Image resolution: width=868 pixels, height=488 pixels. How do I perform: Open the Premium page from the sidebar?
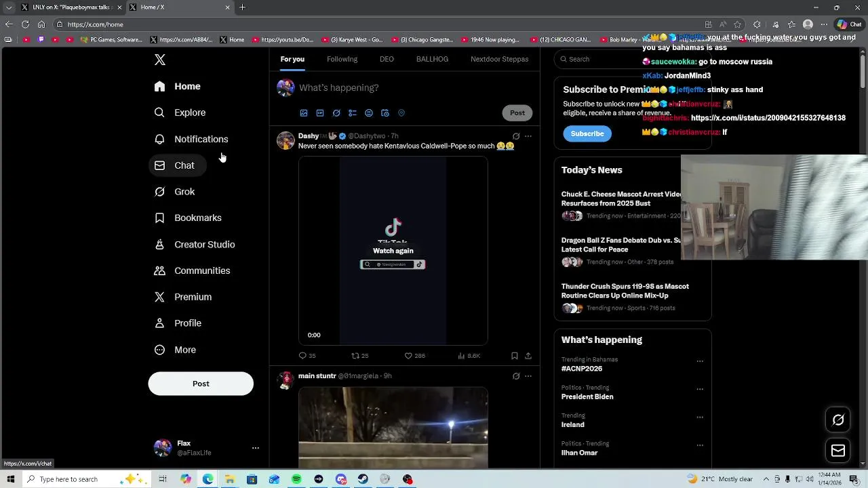(x=183, y=297)
